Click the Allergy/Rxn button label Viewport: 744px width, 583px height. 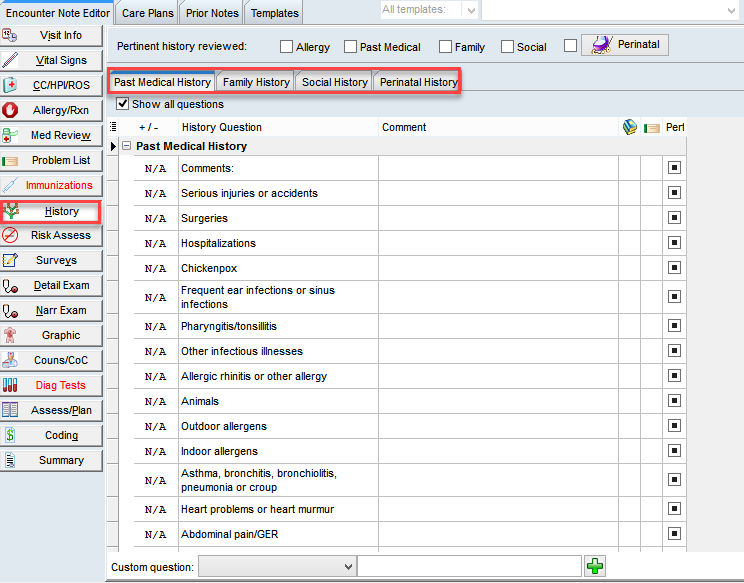[x=61, y=110]
